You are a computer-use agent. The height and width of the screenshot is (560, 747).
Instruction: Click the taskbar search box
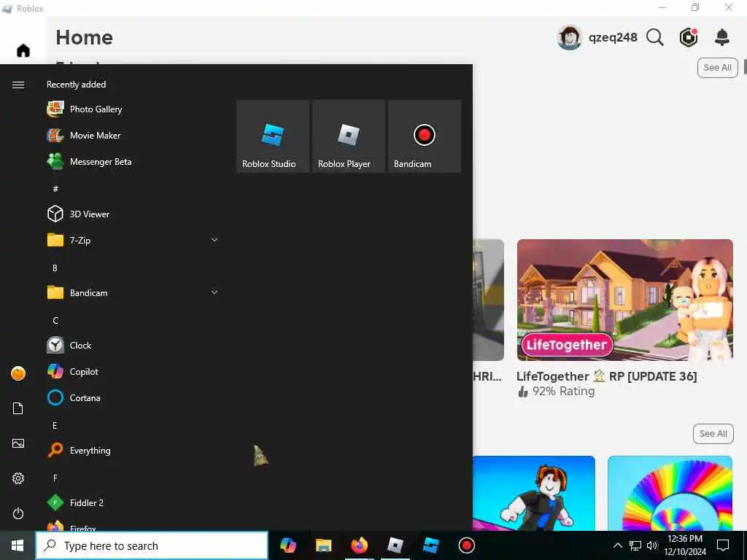coord(152,545)
